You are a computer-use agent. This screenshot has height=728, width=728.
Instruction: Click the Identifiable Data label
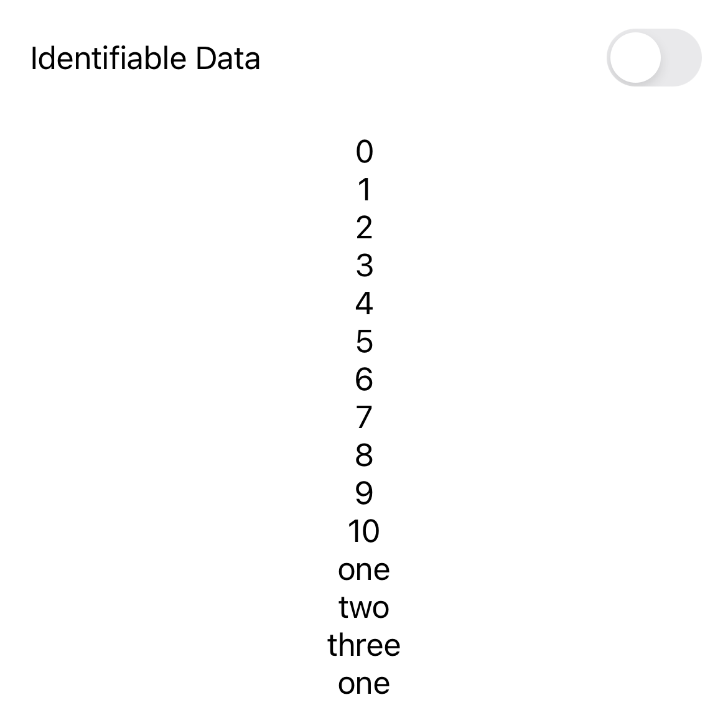146,58
